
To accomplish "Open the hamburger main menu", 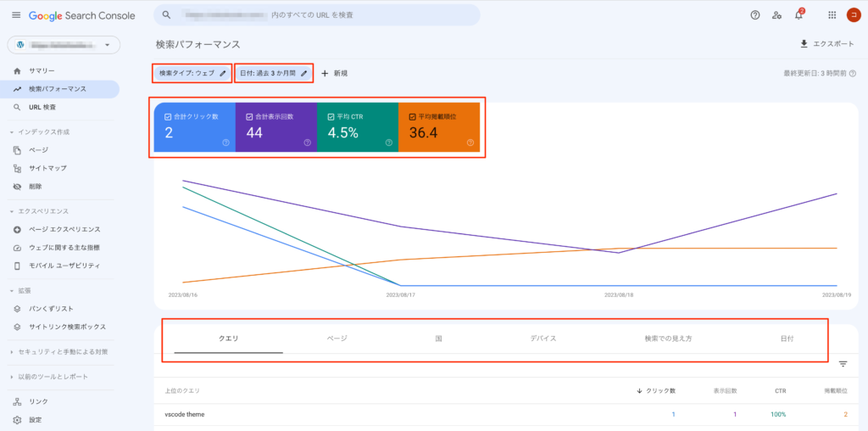I will point(16,15).
